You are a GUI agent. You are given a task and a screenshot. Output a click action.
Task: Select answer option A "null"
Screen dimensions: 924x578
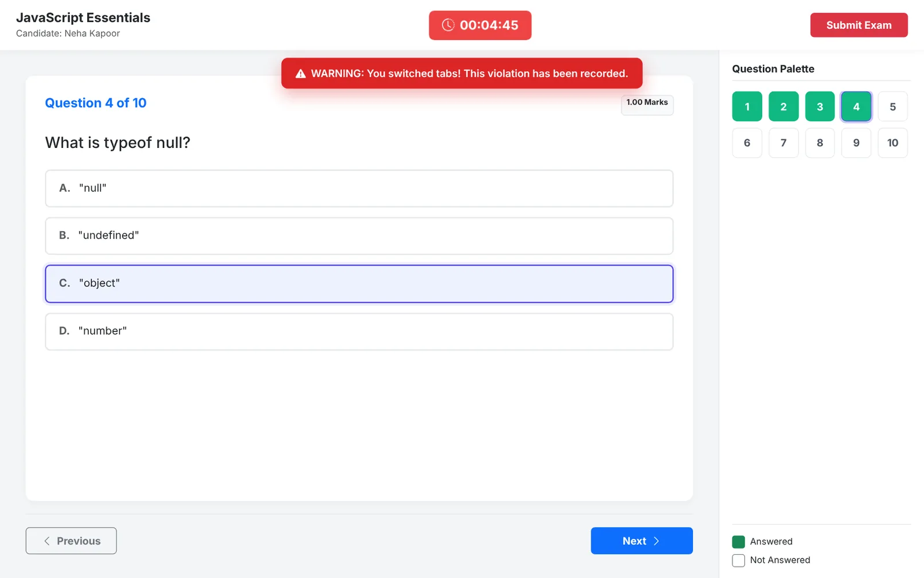coord(359,188)
